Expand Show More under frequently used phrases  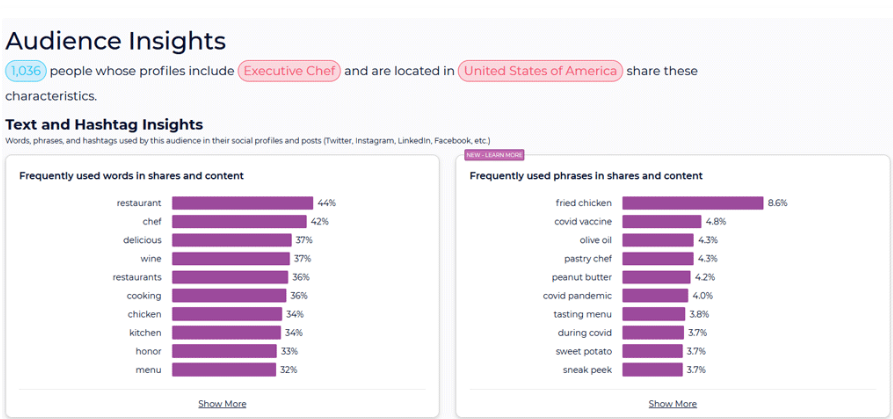672,404
